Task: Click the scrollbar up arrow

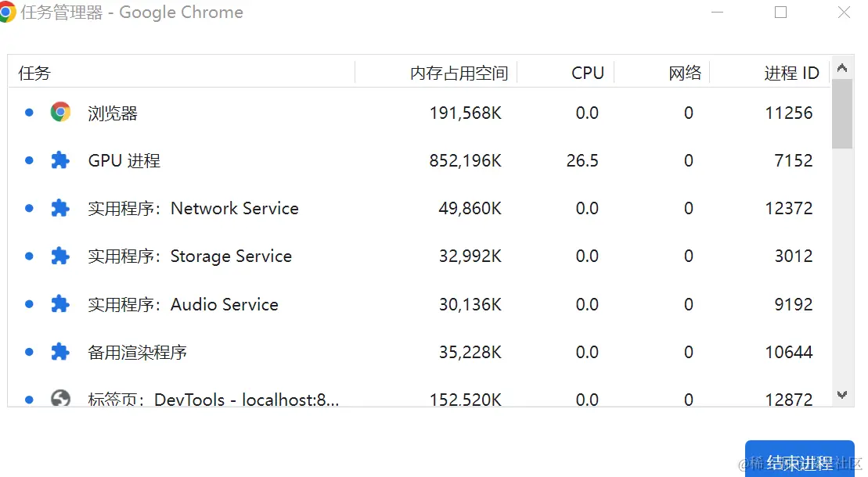Action: 842,68
